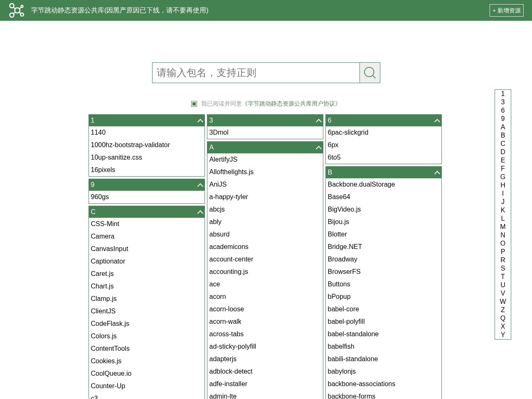Image resolution: width=532 pixels, height=399 pixels.
Task: Toggle the user agreement checkbox
Action: (x=194, y=104)
